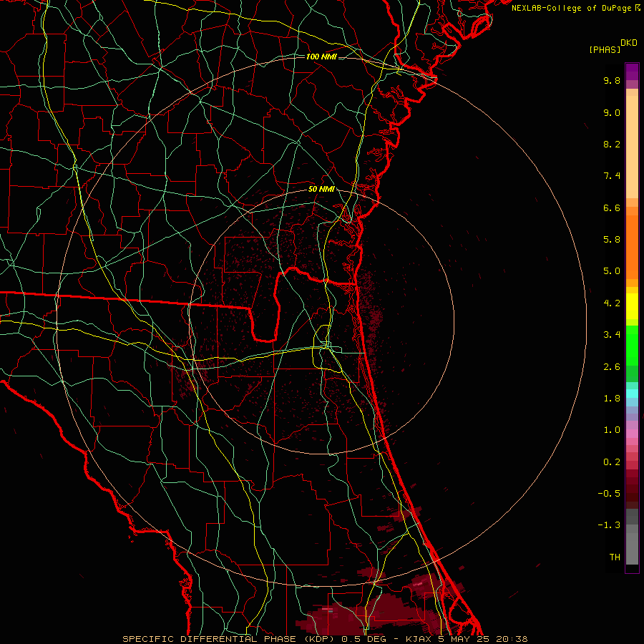Click the 6.6 value on the color scale
This screenshot has height=644, width=644.
[x=612, y=208]
